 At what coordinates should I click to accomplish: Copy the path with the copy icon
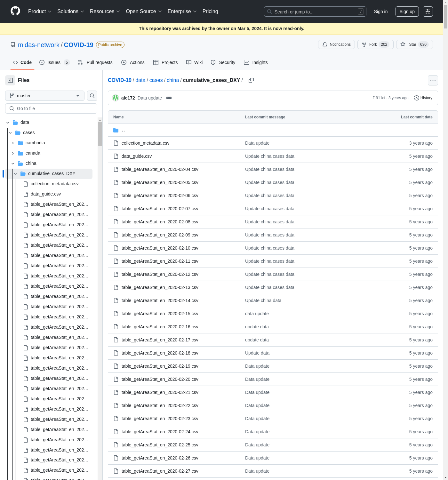(x=251, y=80)
